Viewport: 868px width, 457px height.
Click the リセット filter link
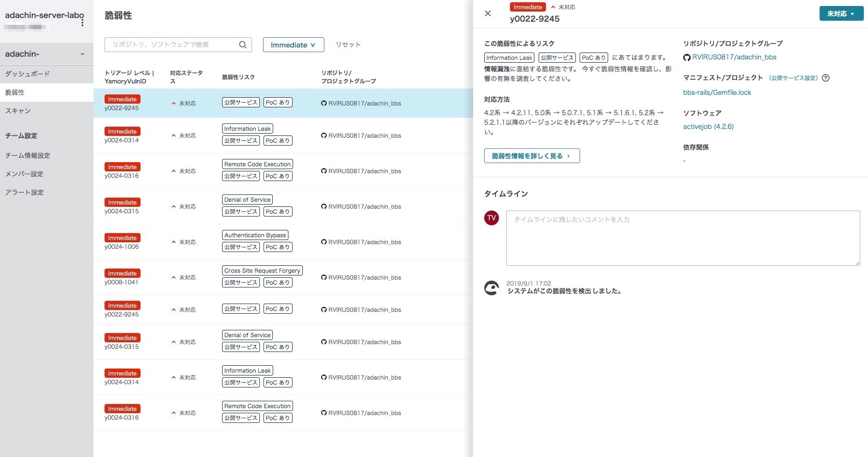[x=348, y=44]
